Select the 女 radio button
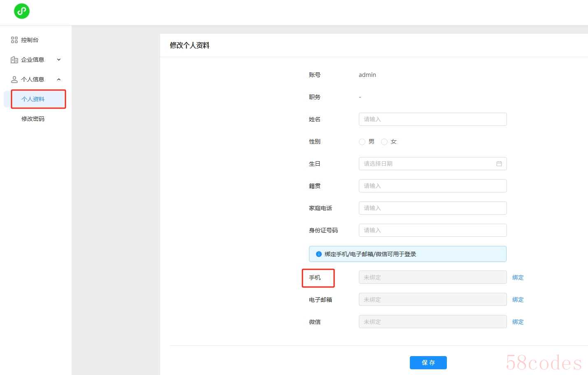 coord(384,142)
